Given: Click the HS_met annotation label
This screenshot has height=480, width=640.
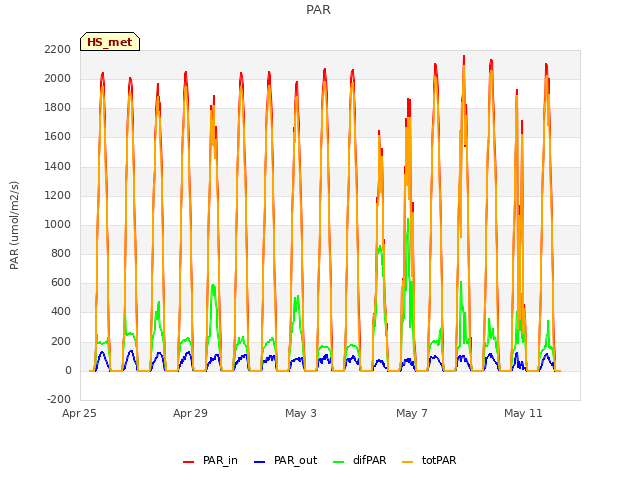Looking at the screenshot, I should point(110,42).
